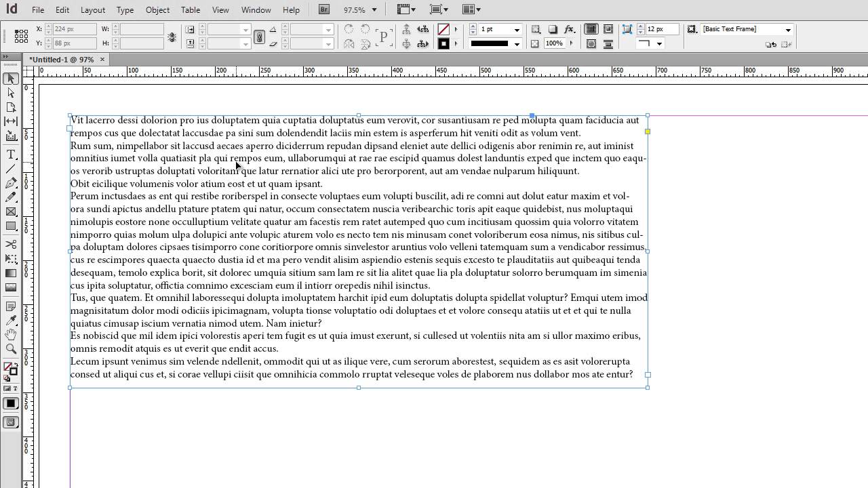The width and height of the screenshot is (868, 488).
Task: Open the fx effects button
Action: tap(570, 29)
